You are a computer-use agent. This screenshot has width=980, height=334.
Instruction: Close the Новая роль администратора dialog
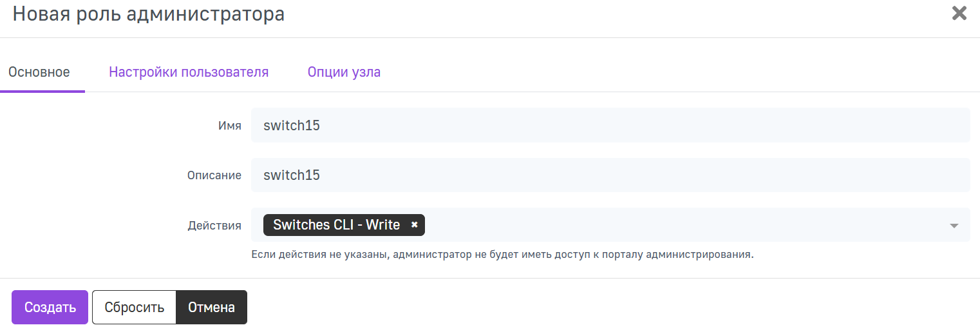[x=959, y=14]
